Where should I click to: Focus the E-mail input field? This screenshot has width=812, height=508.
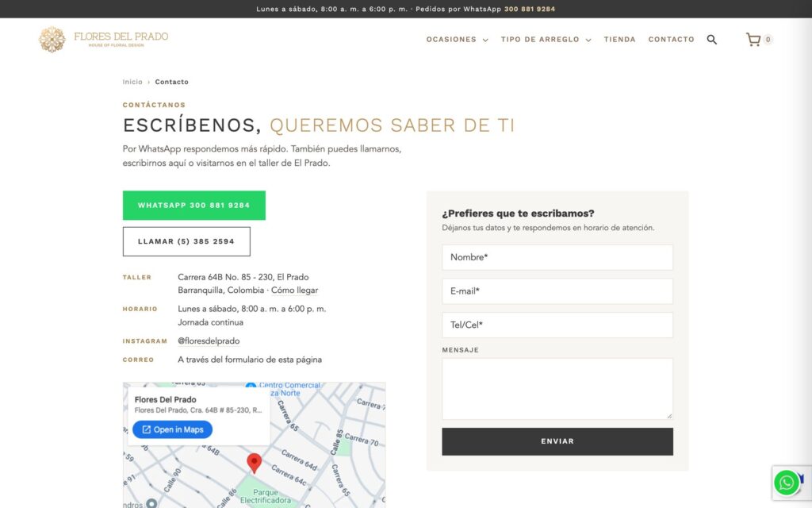(x=557, y=291)
